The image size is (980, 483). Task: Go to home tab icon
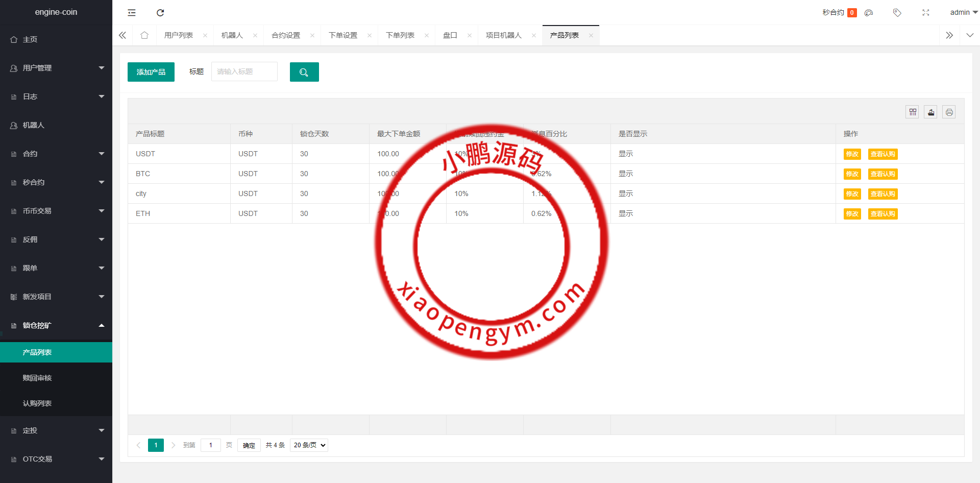pyautogui.click(x=144, y=35)
